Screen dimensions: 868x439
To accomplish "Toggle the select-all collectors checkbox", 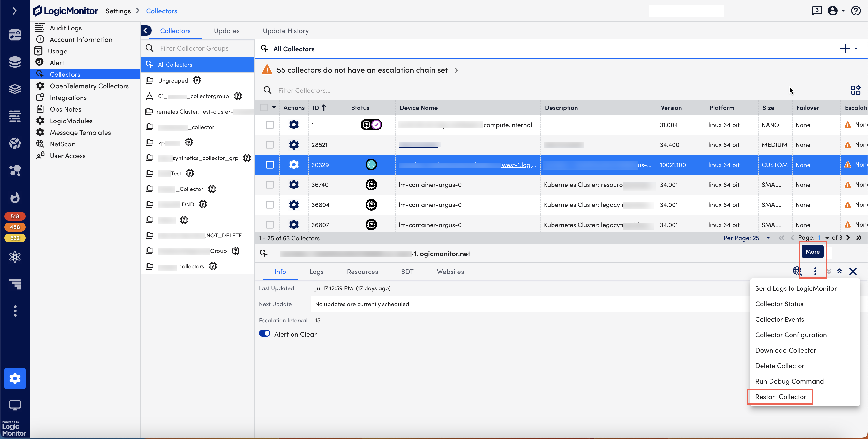I will tap(264, 107).
